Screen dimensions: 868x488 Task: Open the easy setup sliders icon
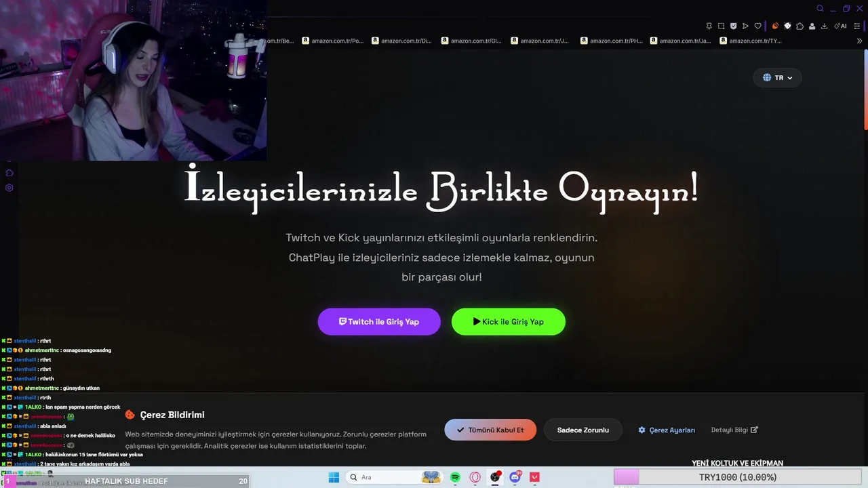(x=858, y=26)
